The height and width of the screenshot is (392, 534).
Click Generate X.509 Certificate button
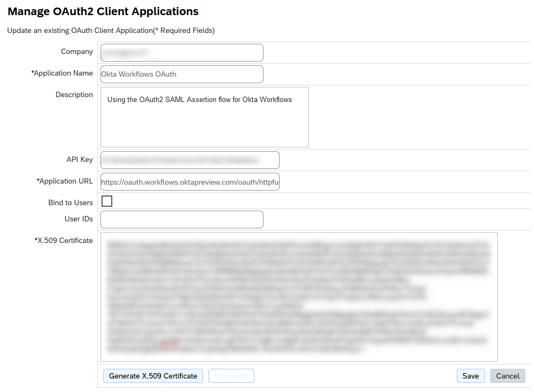click(x=153, y=376)
